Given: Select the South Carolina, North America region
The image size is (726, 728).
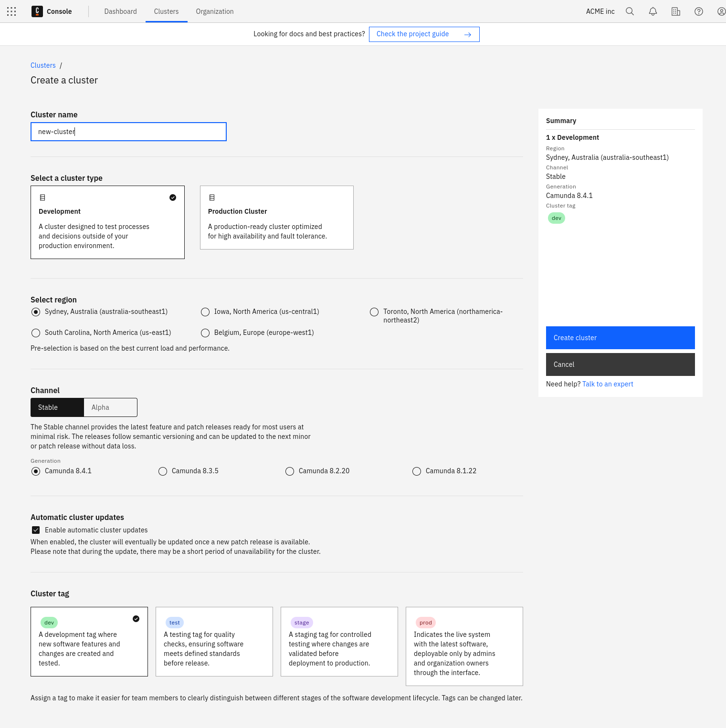Looking at the screenshot, I should pyautogui.click(x=36, y=333).
